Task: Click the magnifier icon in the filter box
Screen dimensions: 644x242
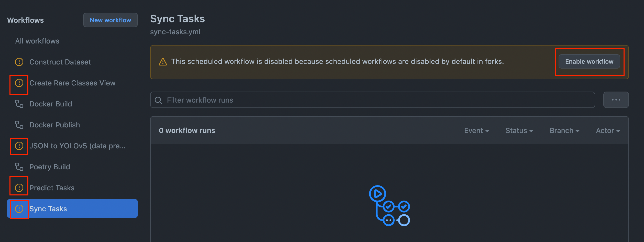Action: 158,100
